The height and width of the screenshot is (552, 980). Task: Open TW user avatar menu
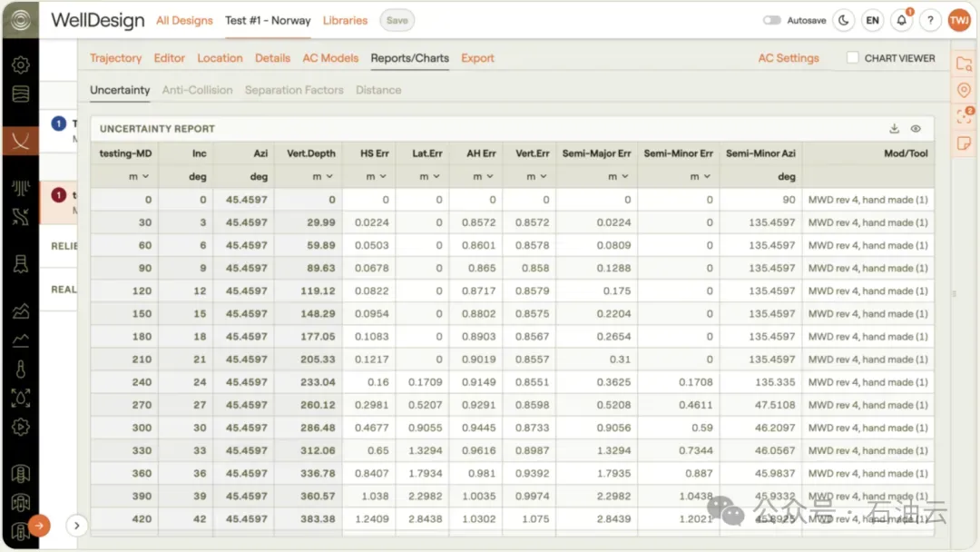click(959, 20)
